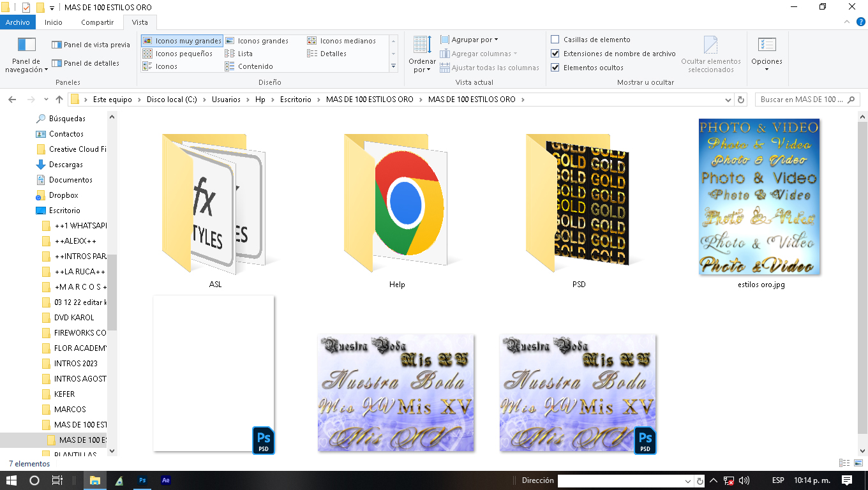Click Usuarios in the address path
Screen dimensions: 868x490
[x=226, y=100]
